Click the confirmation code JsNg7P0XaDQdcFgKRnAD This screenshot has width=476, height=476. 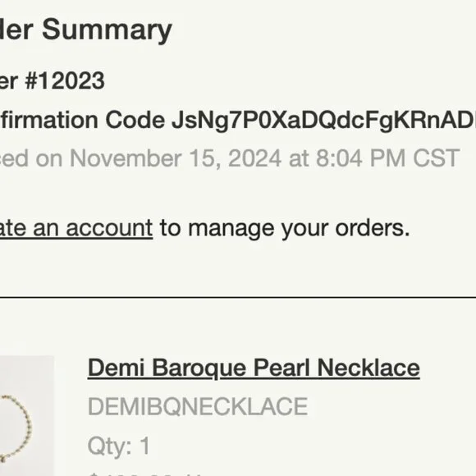[323, 120]
